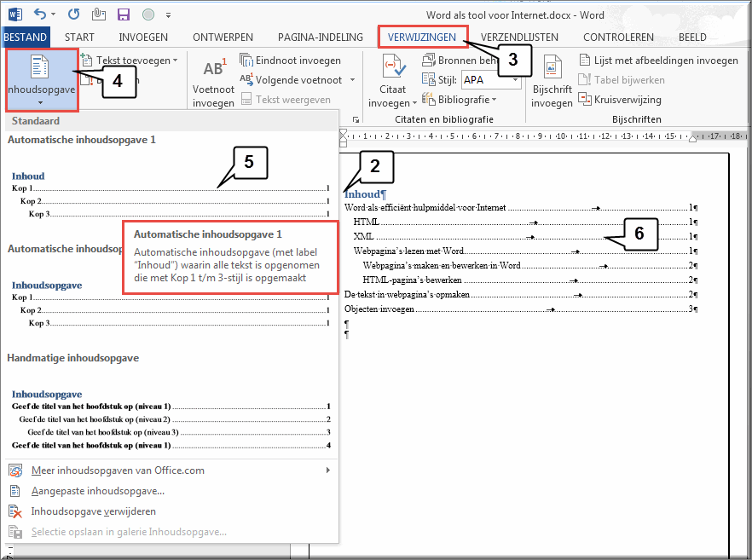Expand the Citaat invoegen dropdown arrow
Screen dimensions: 752x560
(414, 104)
